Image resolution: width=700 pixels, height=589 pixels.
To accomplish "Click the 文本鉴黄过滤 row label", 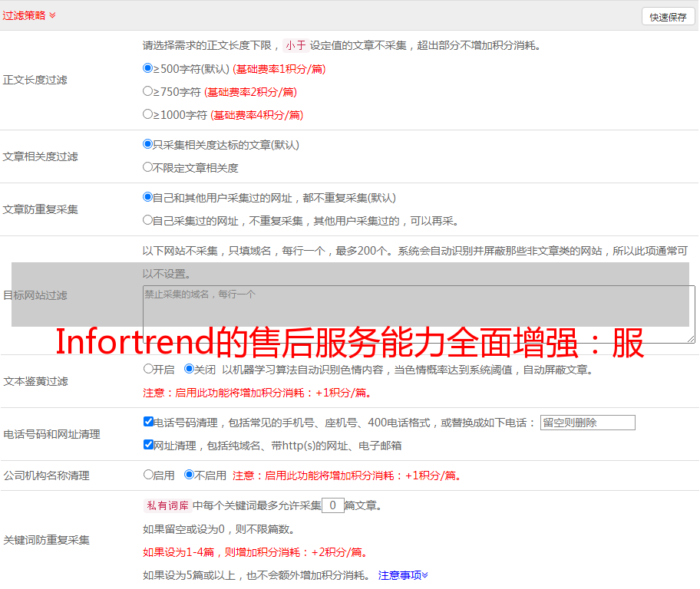I will tap(36, 381).
